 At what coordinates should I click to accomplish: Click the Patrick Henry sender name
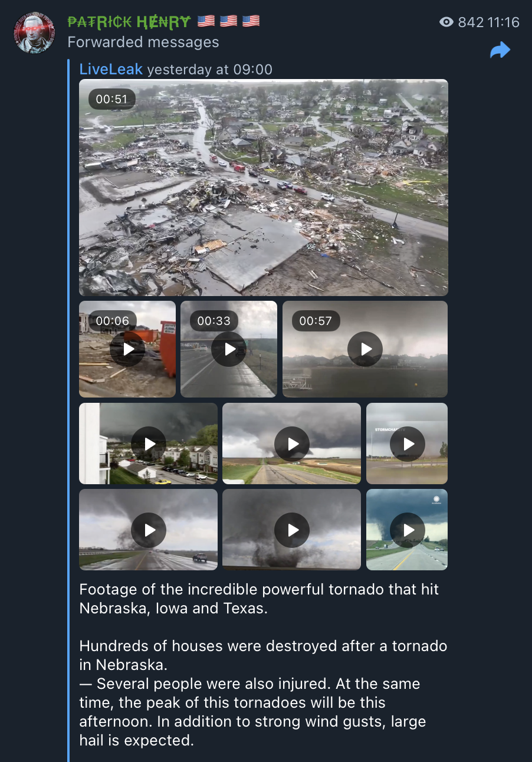129,22
